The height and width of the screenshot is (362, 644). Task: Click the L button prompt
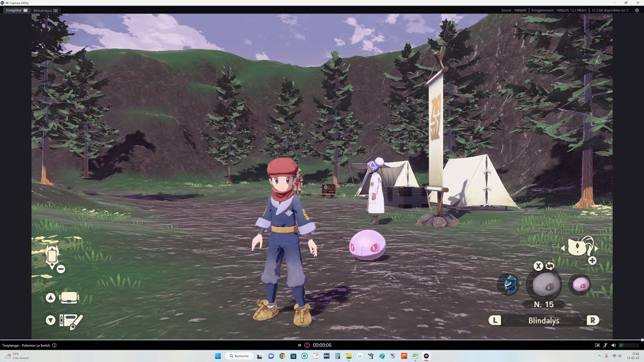tap(495, 320)
